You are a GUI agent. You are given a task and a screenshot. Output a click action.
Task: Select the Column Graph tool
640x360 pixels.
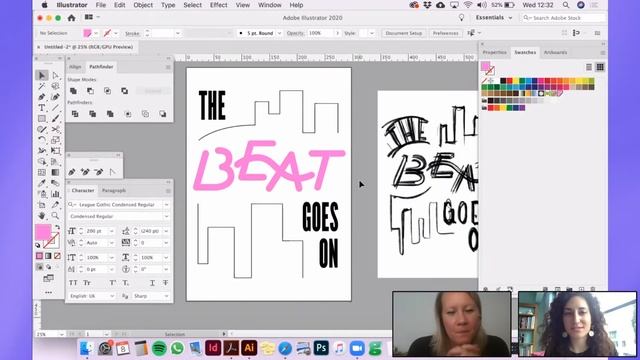pos(55,194)
